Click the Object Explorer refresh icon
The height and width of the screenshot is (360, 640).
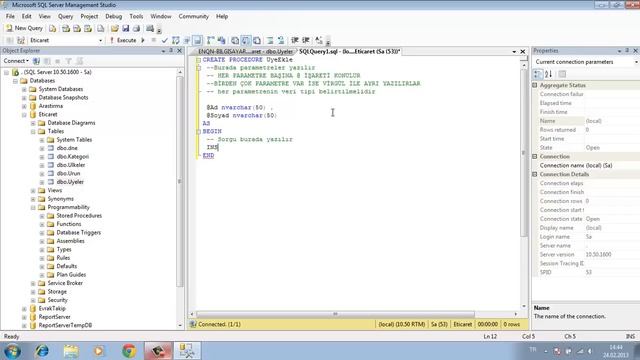coord(79,61)
